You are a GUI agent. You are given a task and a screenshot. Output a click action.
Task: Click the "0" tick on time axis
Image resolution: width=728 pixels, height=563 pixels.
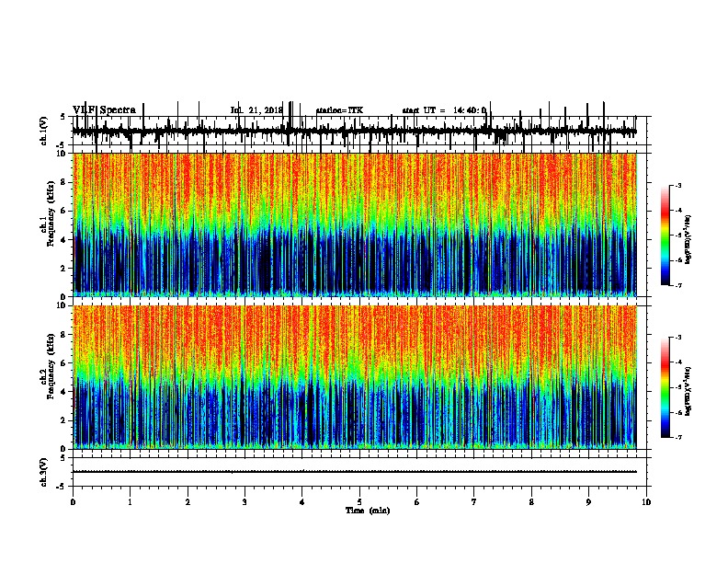pyautogui.click(x=73, y=501)
